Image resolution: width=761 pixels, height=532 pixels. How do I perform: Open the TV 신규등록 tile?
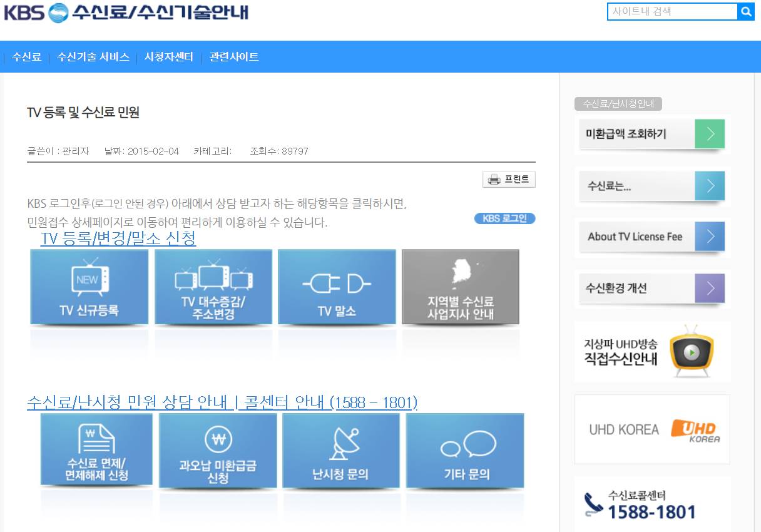(x=89, y=287)
